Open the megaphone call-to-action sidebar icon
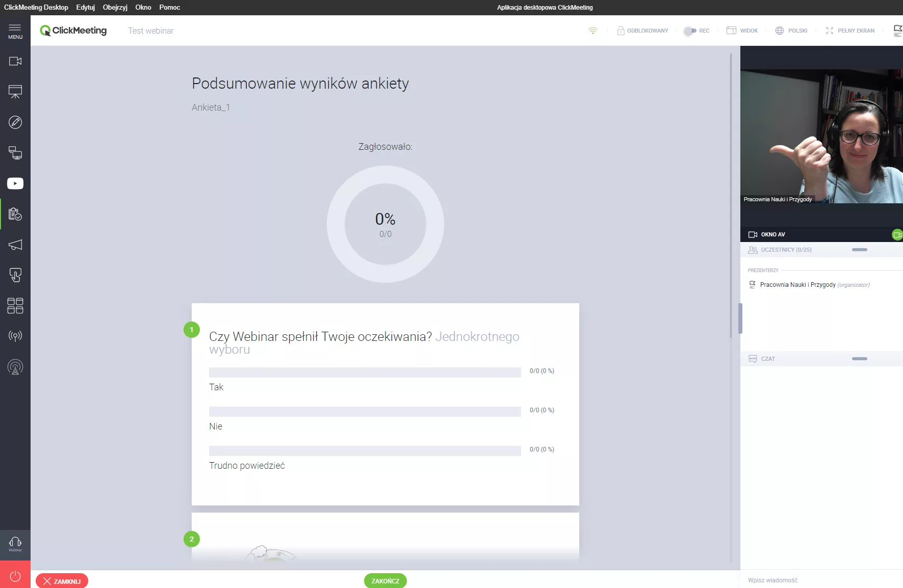Image resolution: width=903 pixels, height=588 pixels. click(x=15, y=245)
